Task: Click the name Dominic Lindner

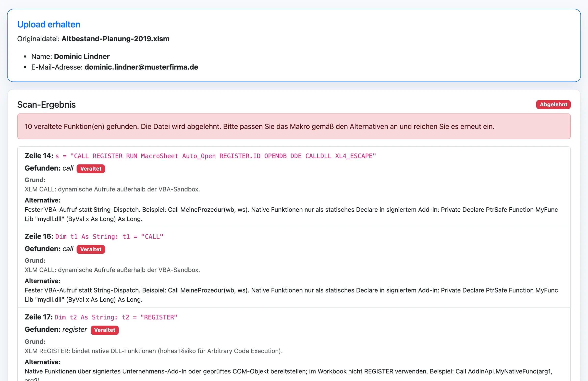Action: (82, 56)
